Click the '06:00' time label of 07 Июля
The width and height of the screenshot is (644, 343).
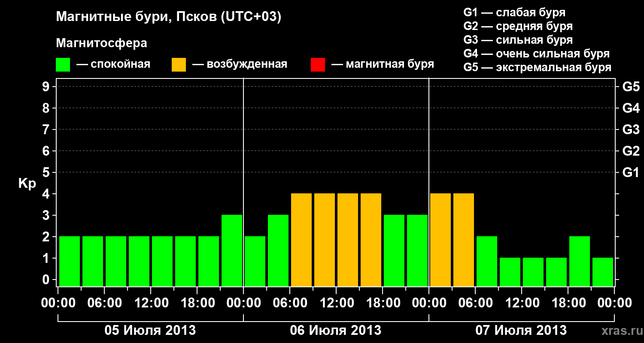point(475,303)
